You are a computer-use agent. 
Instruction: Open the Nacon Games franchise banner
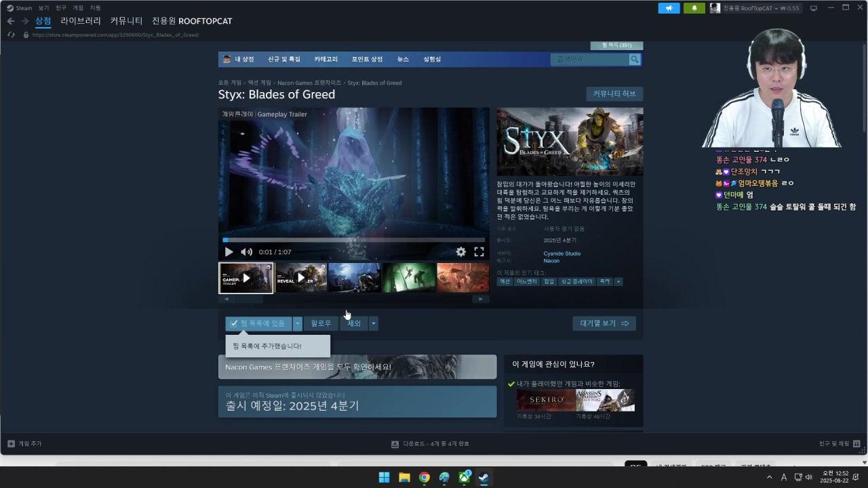357,367
